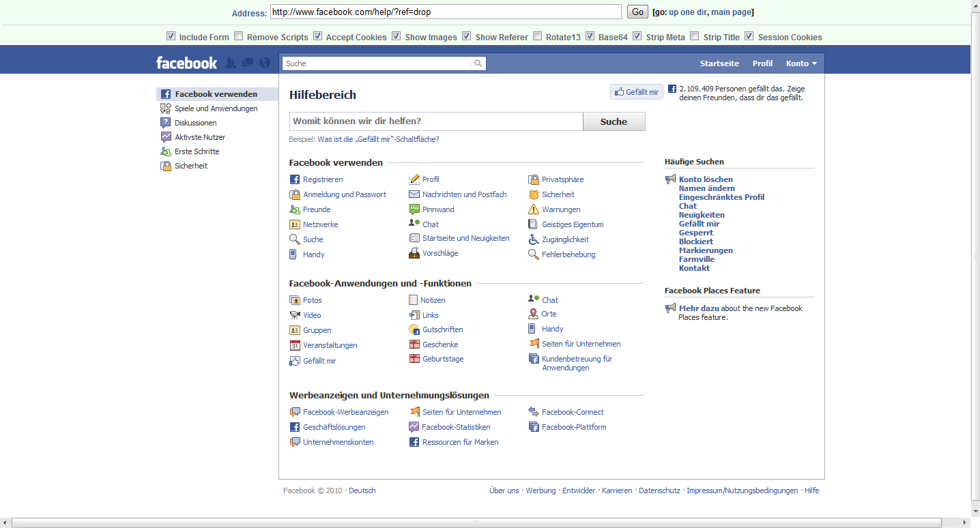The width and height of the screenshot is (980, 528).
Task: Toggle the Base64 checkbox
Action: click(x=590, y=36)
